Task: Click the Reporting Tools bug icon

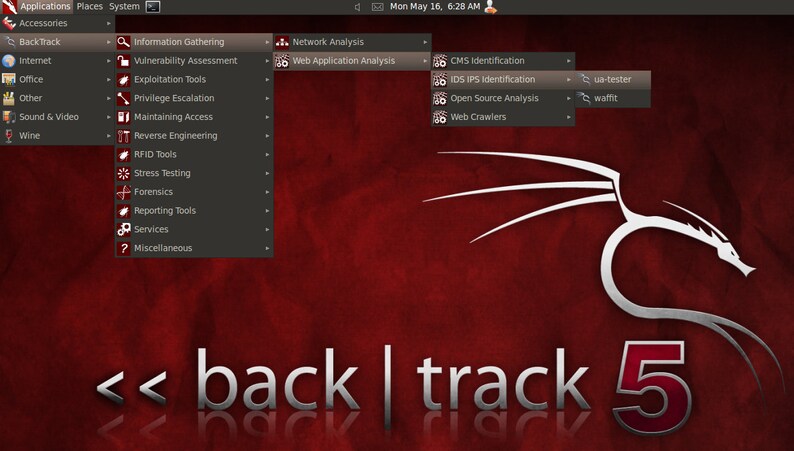Action: tap(124, 211)
